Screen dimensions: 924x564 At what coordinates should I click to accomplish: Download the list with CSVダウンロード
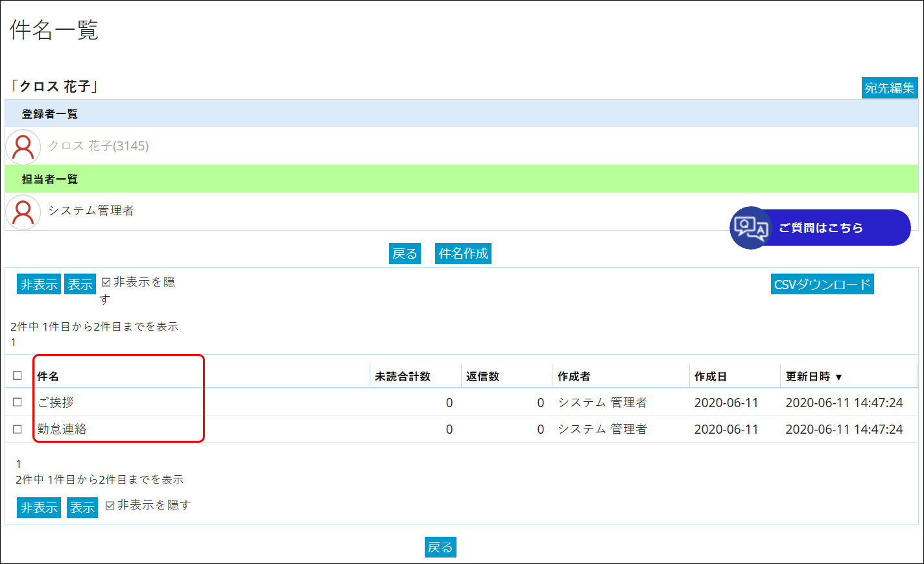point(822,284)
